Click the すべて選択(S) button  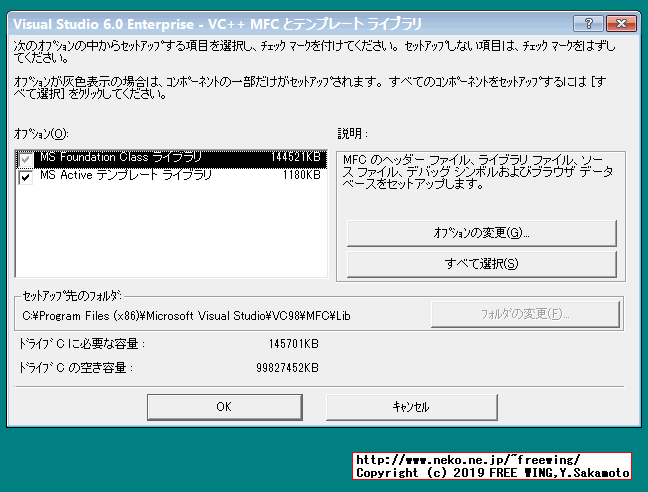coord(481,264)
